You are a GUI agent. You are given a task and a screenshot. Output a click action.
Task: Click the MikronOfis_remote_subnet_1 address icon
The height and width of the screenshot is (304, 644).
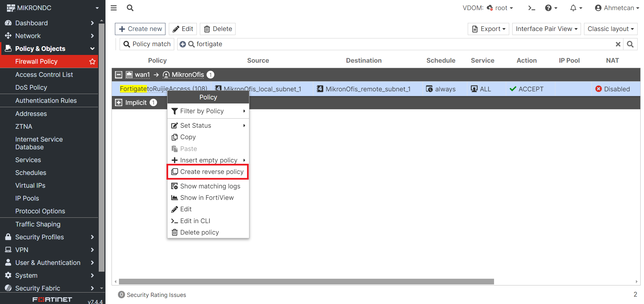click(x=320, y=89)
